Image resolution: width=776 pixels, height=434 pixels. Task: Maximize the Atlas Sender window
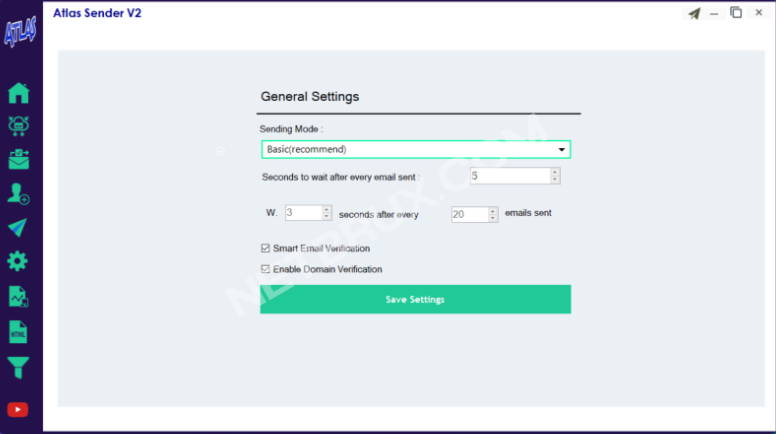[736, 13]
